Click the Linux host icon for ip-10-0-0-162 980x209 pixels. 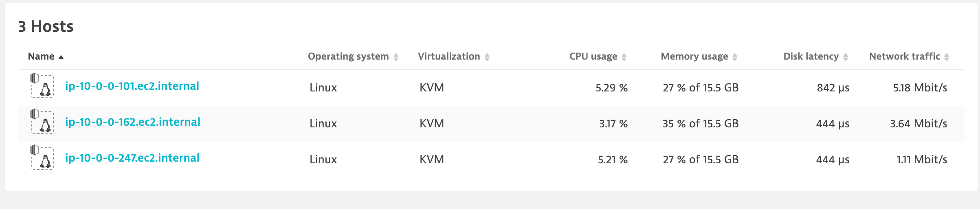coord(42,121)
